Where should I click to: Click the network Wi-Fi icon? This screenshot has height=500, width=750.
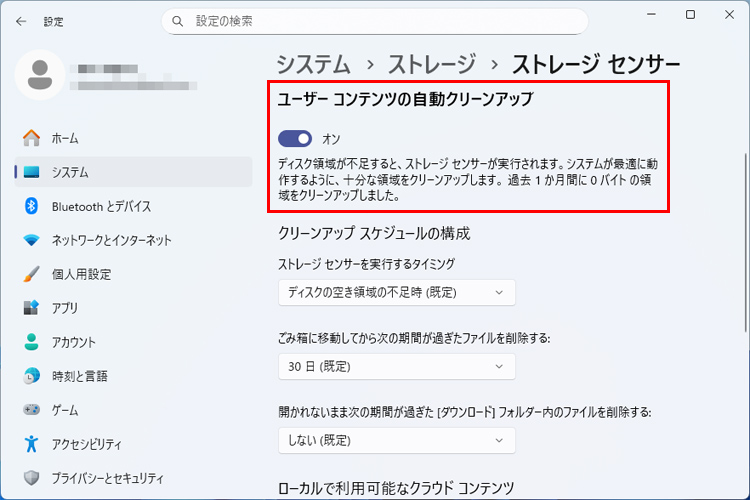coord(31,240)
